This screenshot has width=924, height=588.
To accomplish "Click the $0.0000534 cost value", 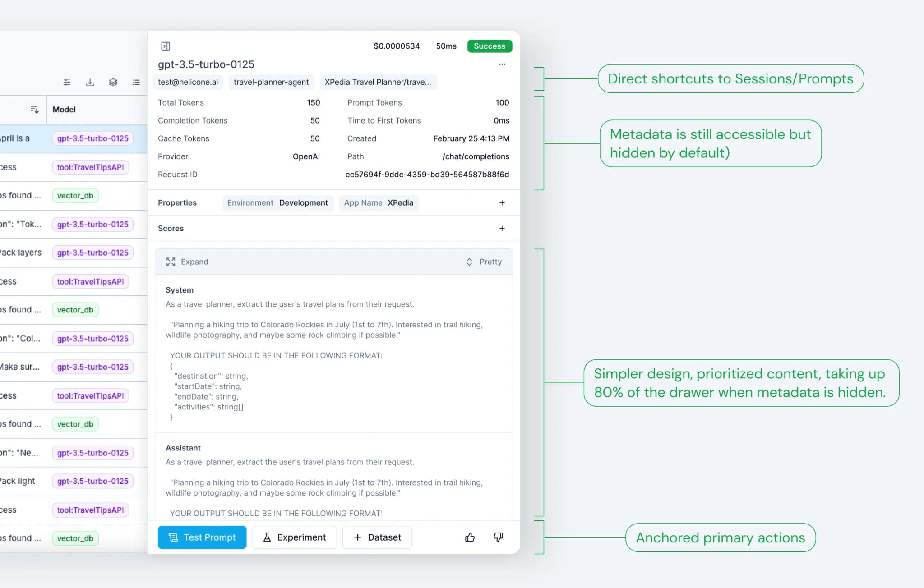I will tap(397, 46).
